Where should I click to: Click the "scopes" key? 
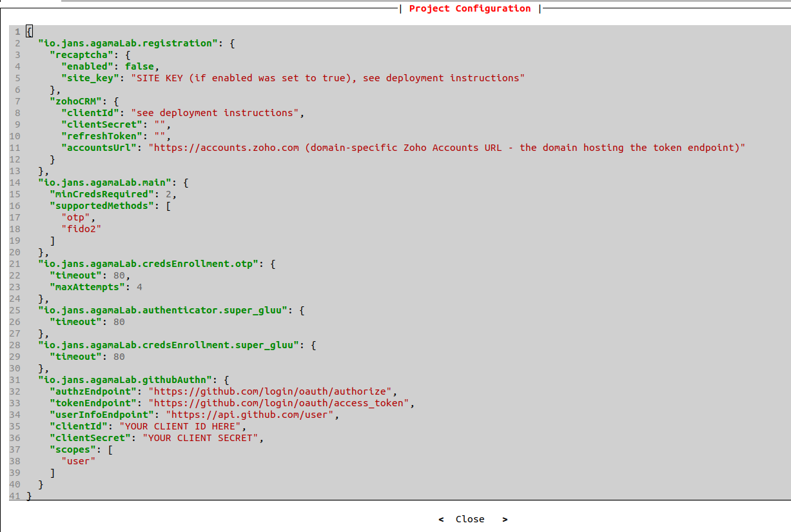point(73,449)
